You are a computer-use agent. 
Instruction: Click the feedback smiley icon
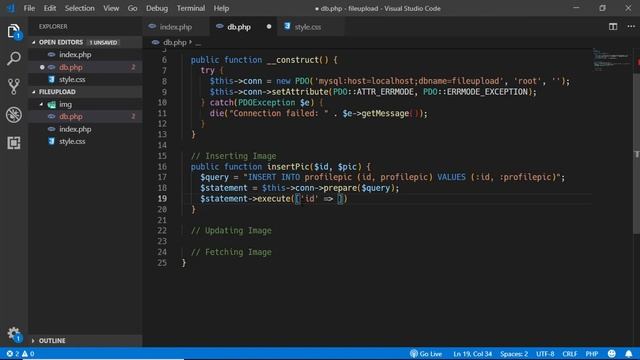point(611,354)
